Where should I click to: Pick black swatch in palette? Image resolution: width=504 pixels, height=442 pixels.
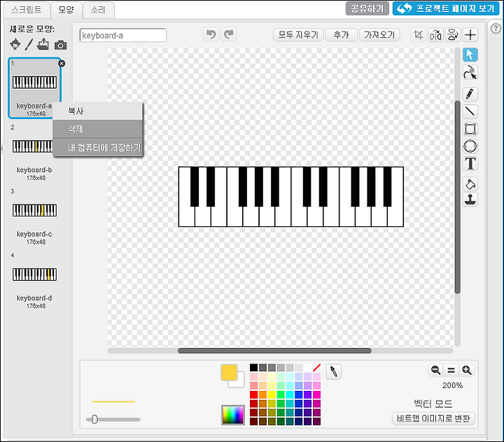(x=253, y=367)
